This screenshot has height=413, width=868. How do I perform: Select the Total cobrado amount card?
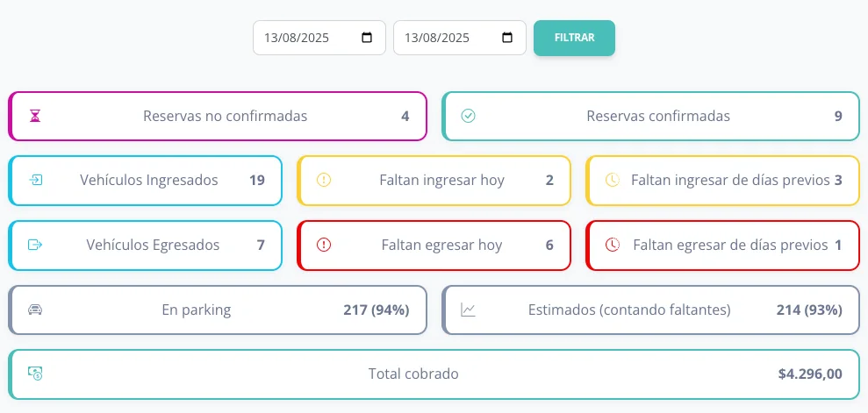(434, 374)
